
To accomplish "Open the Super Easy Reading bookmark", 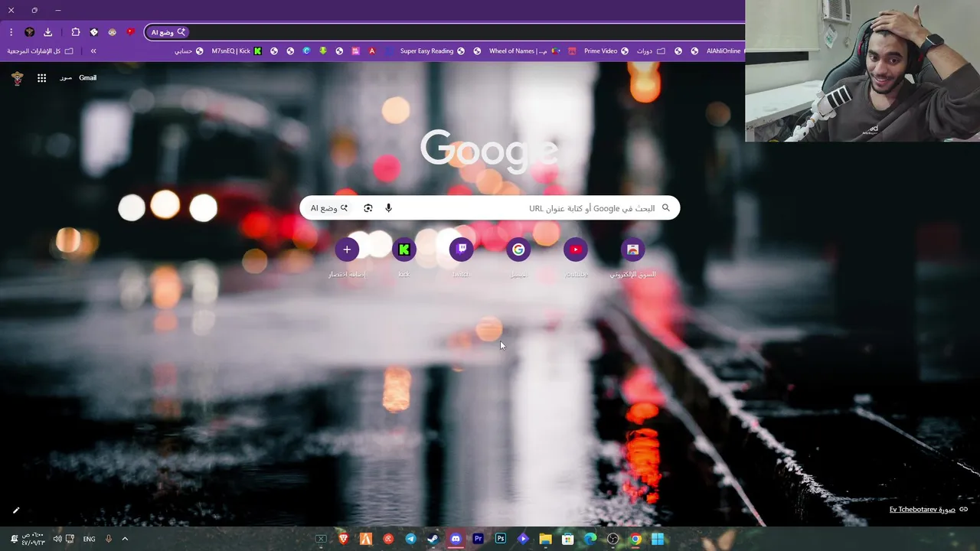I will [432, 51].
